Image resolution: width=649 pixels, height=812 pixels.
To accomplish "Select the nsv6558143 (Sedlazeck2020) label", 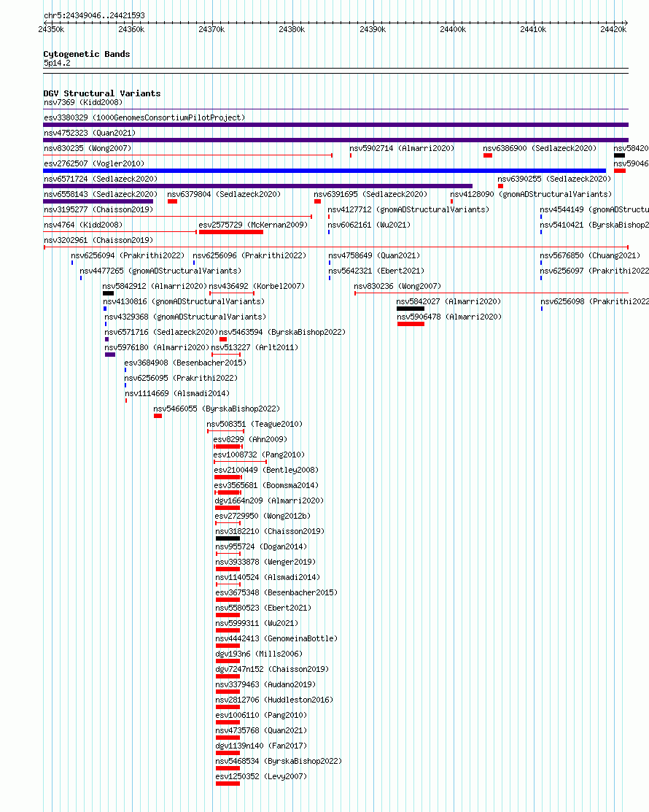I will coord(101,195).
